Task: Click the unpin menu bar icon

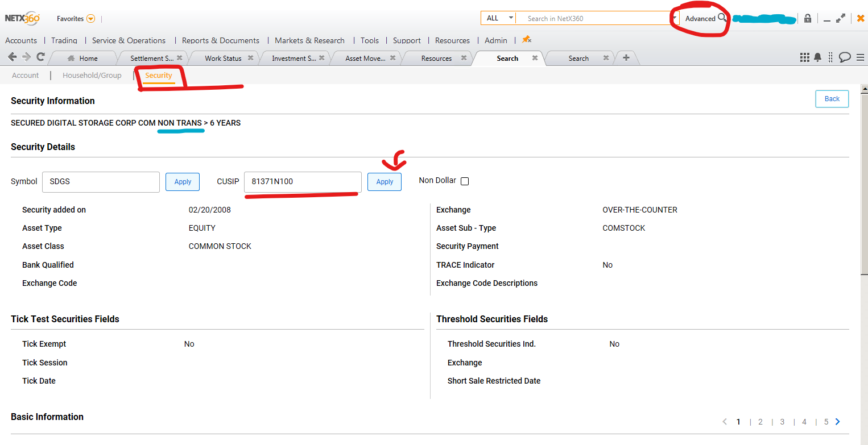Action: tap(526, 40)
